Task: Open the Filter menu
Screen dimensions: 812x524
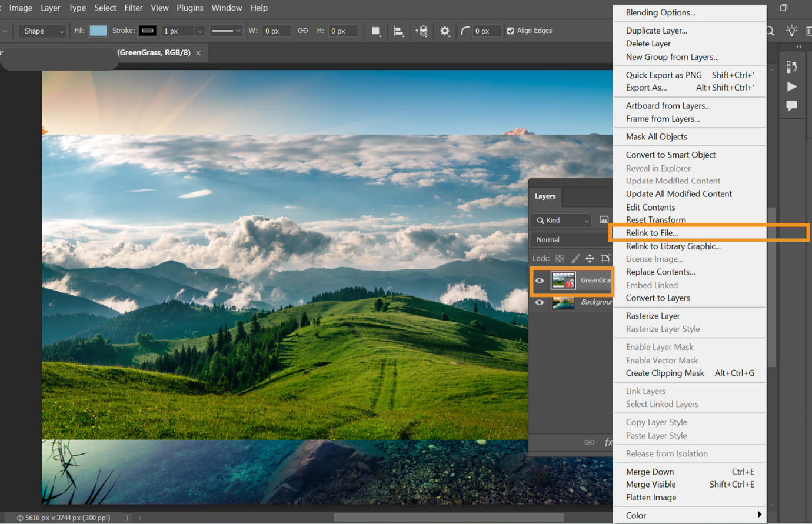Action: pyautogui.click(x=134, y=8)
